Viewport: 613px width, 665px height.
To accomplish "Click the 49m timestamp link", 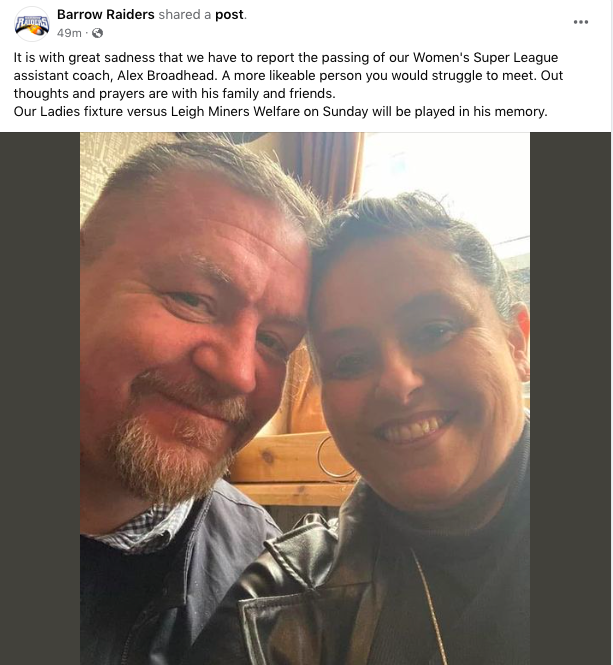I will tap(69, 33).
